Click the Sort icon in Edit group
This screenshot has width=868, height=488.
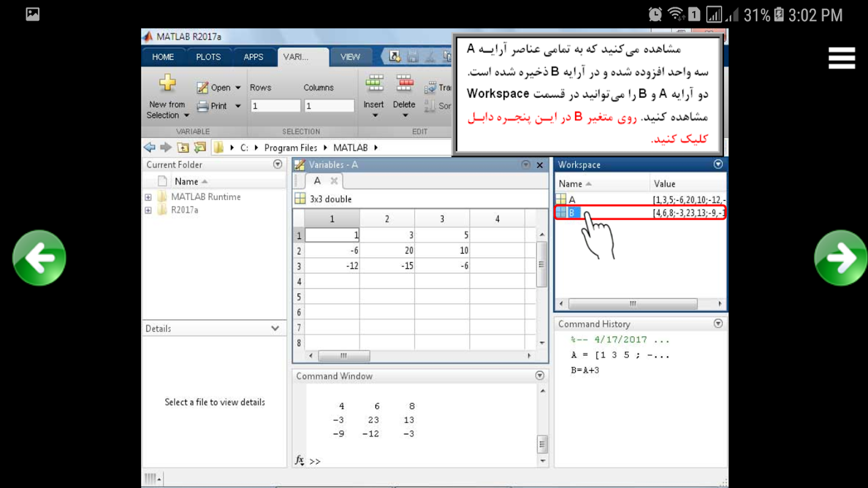(430, 106)
